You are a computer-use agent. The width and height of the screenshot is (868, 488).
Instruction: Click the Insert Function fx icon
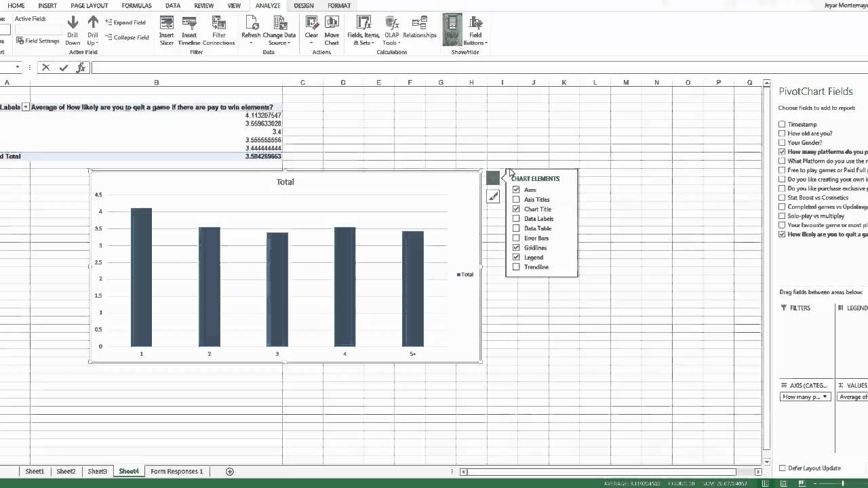81,67
